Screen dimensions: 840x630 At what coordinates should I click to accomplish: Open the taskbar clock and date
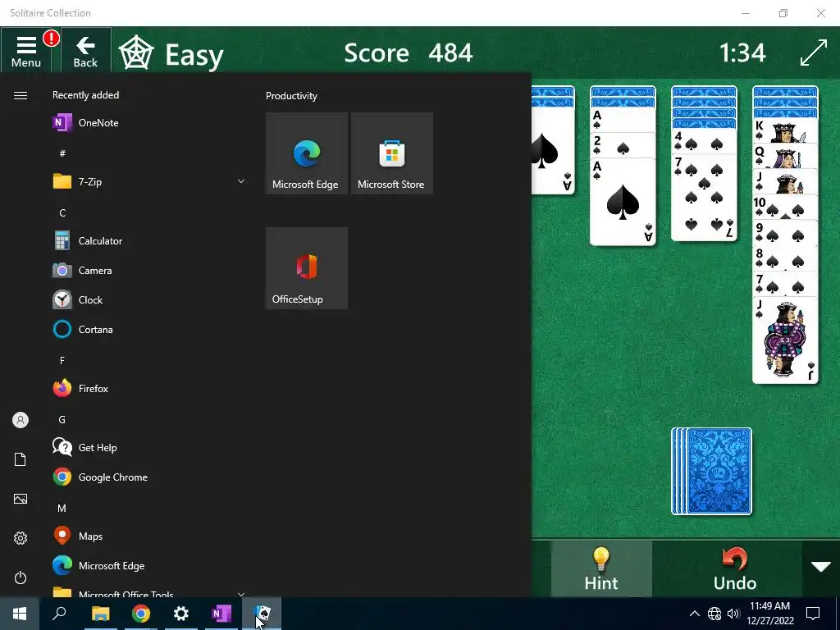click(769, 614)
